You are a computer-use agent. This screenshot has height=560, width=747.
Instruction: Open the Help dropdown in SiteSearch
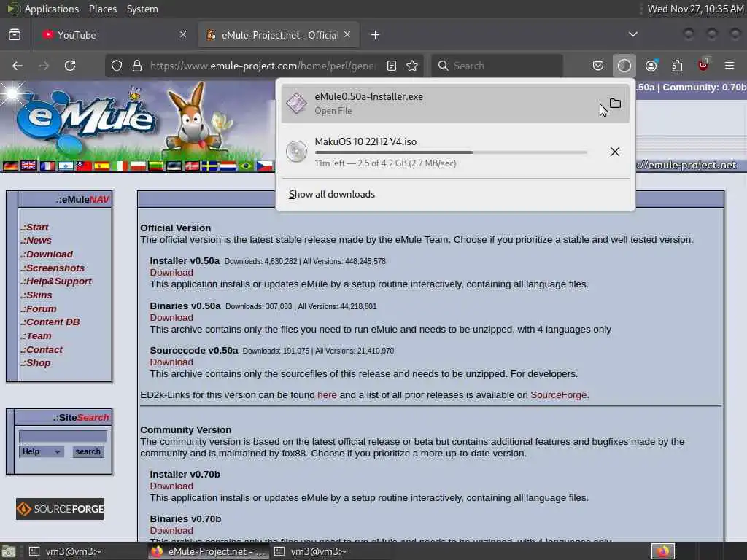pos(41,451)
